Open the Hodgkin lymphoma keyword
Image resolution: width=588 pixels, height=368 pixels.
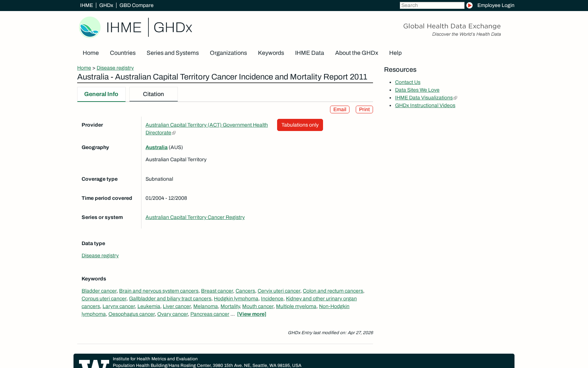tap(236, 298)
